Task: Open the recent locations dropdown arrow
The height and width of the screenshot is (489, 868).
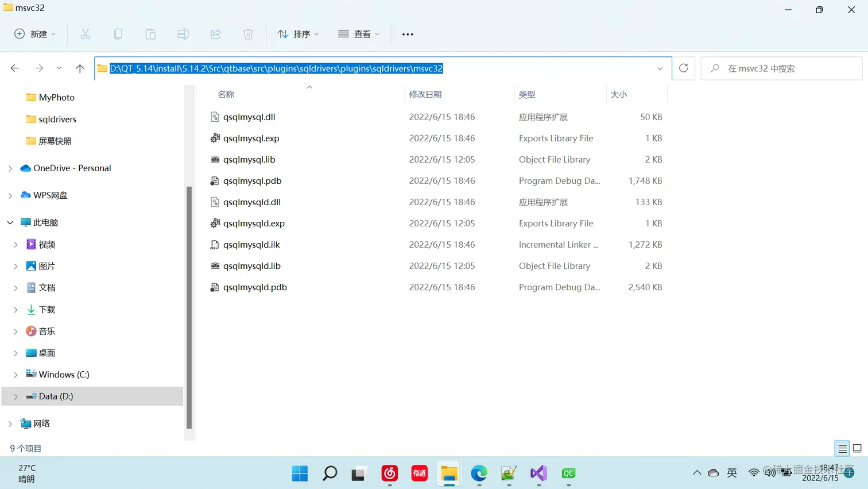Action: (59, 68)
